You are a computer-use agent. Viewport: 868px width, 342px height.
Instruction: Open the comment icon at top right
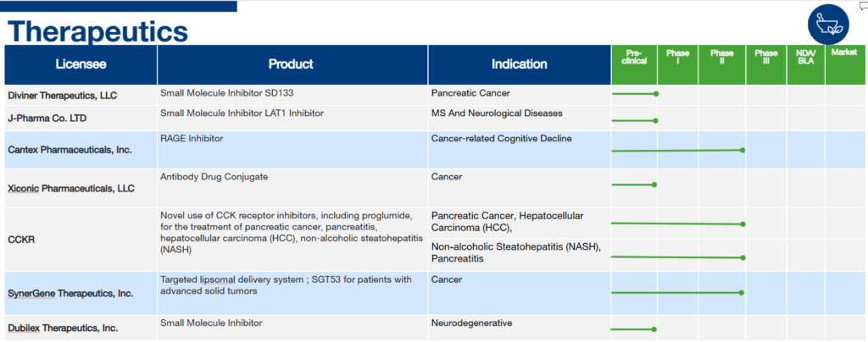click(x=863, y=6)
